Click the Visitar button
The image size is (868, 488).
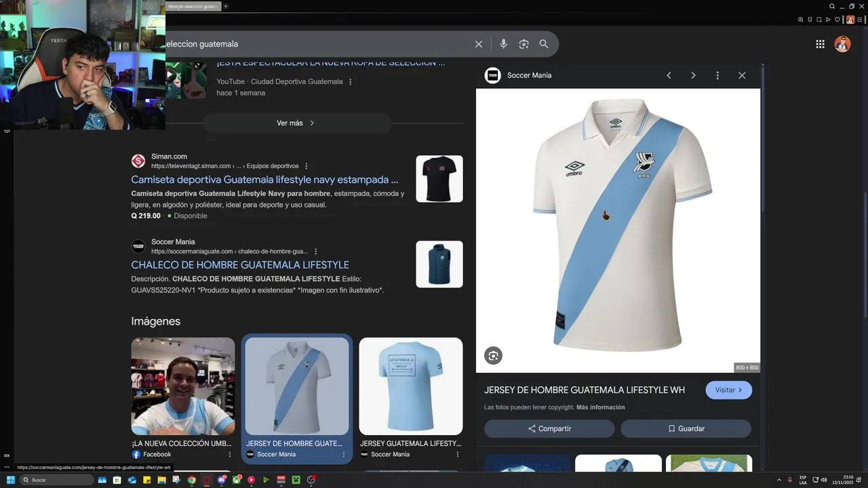pos(728,390)
